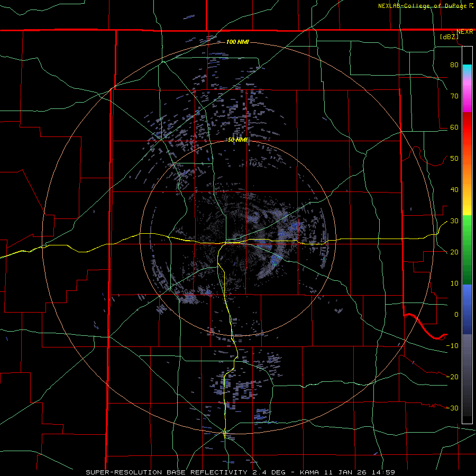Click the red section of the reflectivity color bar
The height and width of the screenshot is (476, 476).
467,127
